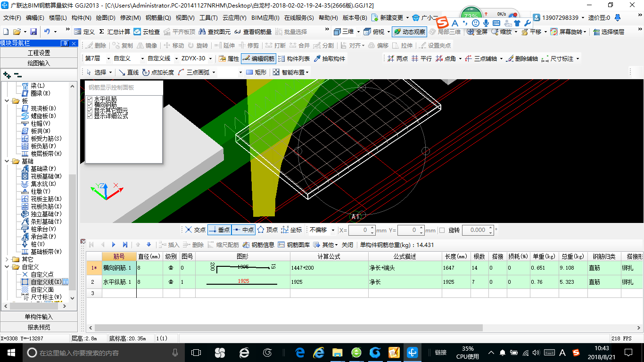This screenshot has height=362, width=644.
Task: Select 筏板基础(M) in the tree
Action: click(x=42, y=176)
